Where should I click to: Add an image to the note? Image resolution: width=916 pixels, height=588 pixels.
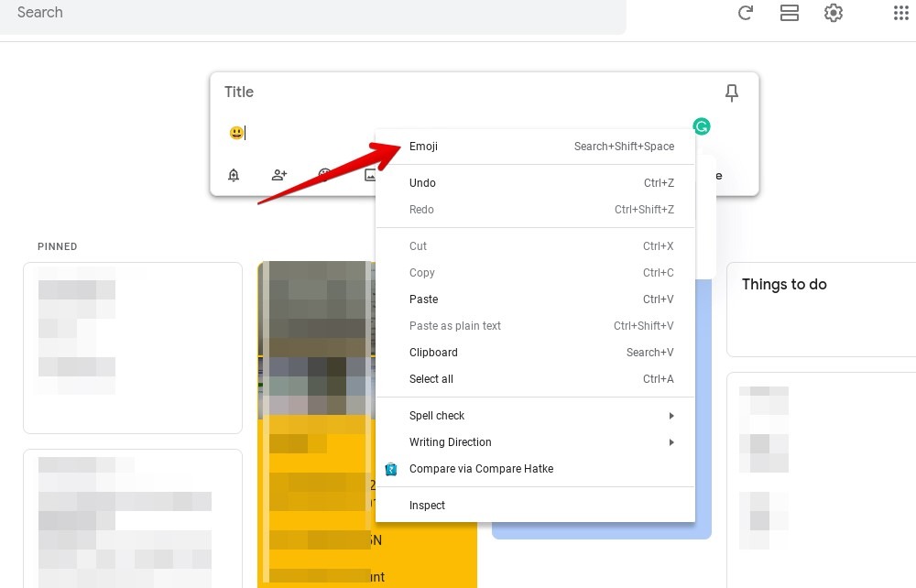point(370,175)
